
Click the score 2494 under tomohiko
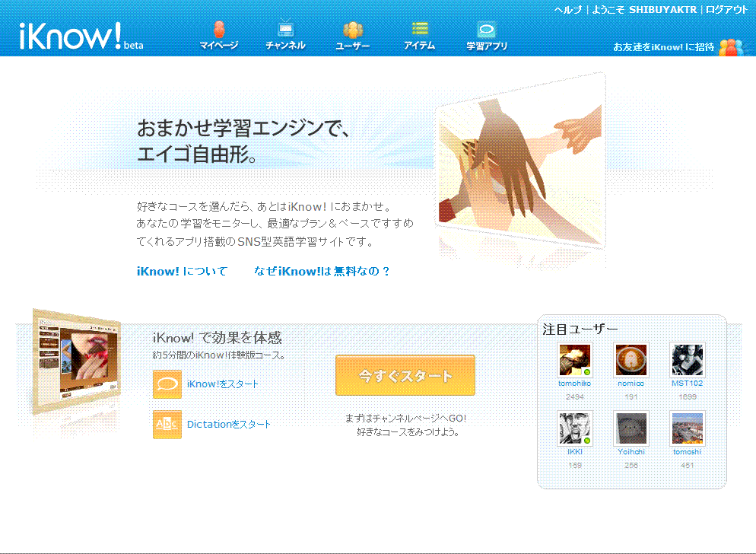[575, 396]
